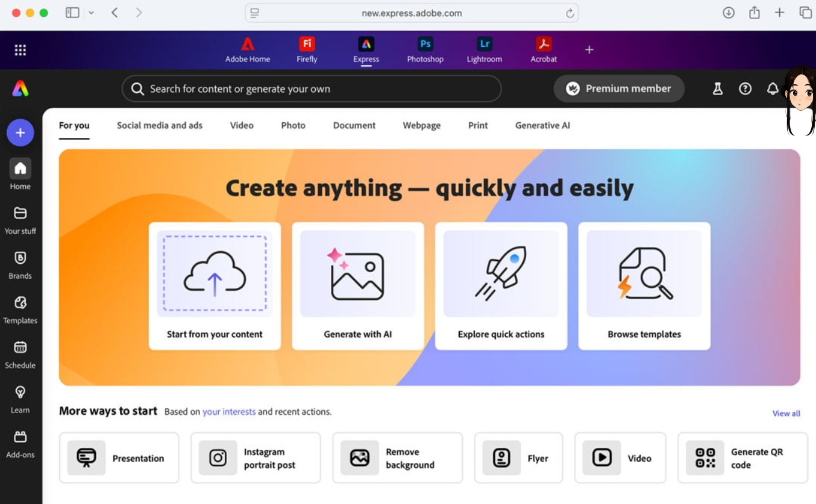Click the Safari address bar
The height and width of the screenshot is (504, 816).
point(412,13)
